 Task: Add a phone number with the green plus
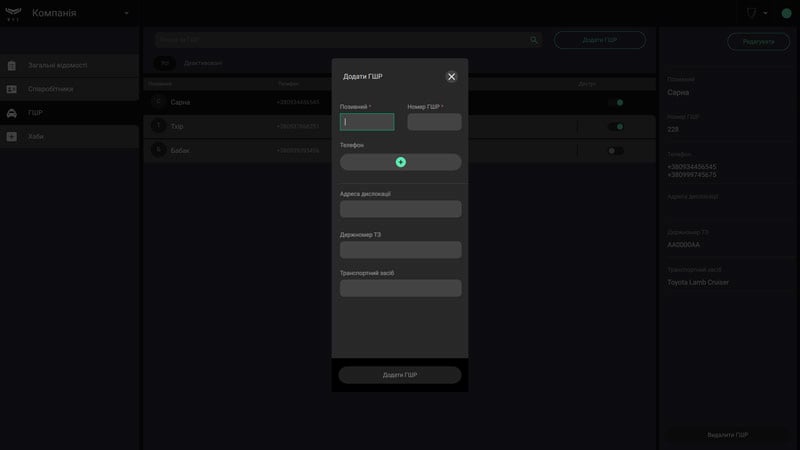pyautogui.click(x=401, y=162)
